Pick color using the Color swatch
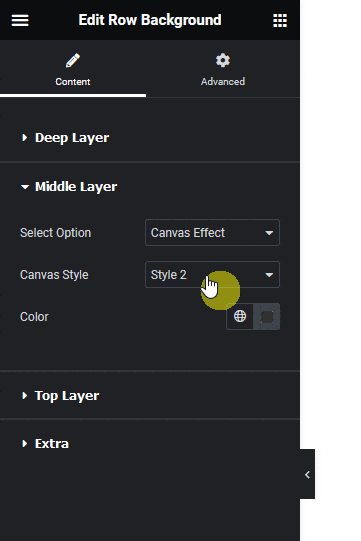The width and height of the screenshot is (361, 541). point(267,316)
